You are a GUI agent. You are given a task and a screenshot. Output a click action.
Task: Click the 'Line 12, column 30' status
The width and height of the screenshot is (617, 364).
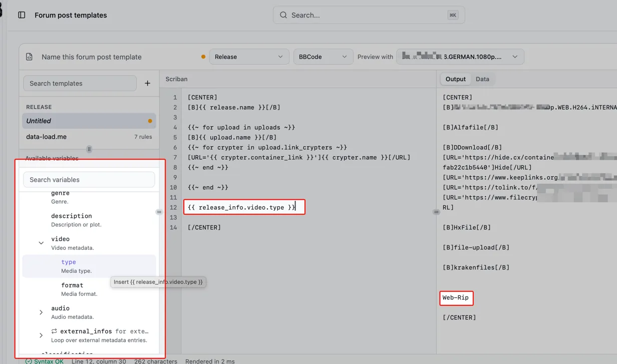[99, 361]
